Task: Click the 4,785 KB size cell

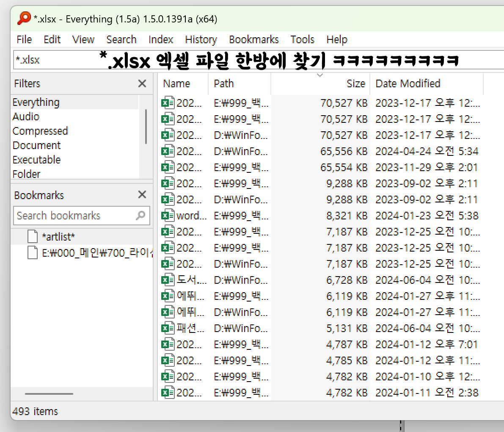Action: pos(347,360)
